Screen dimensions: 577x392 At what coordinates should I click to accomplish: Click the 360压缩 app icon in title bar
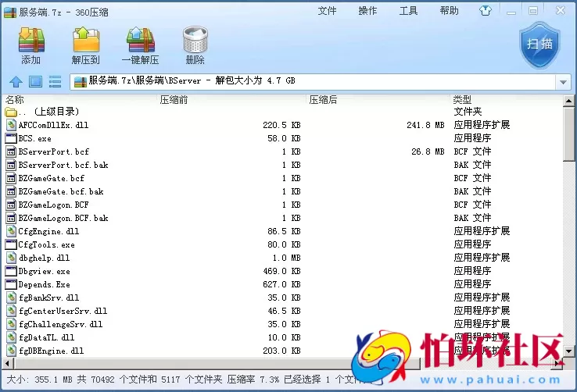[x=10, y=12]
